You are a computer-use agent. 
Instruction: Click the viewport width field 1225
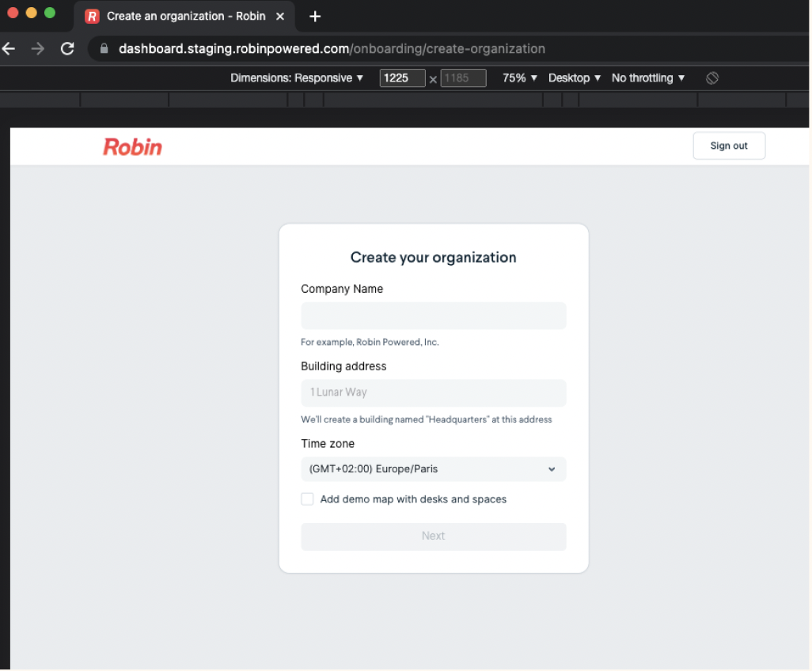point(402,78)
